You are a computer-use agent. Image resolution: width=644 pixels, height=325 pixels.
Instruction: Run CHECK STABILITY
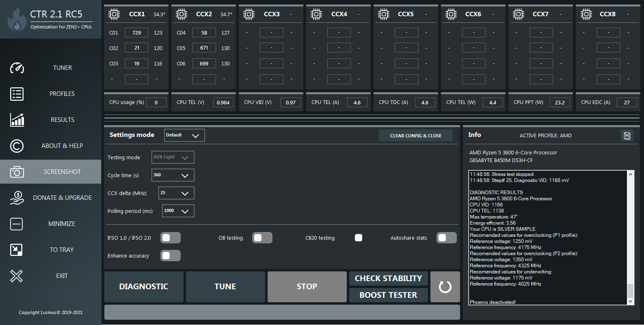click(389, 278)
